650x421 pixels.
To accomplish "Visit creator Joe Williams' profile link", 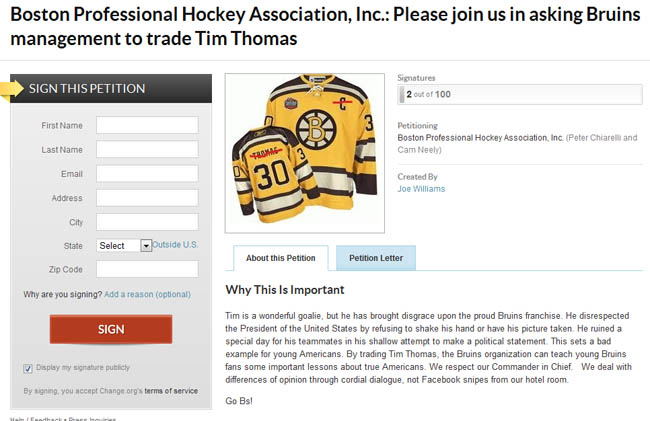I will (421, 189).
